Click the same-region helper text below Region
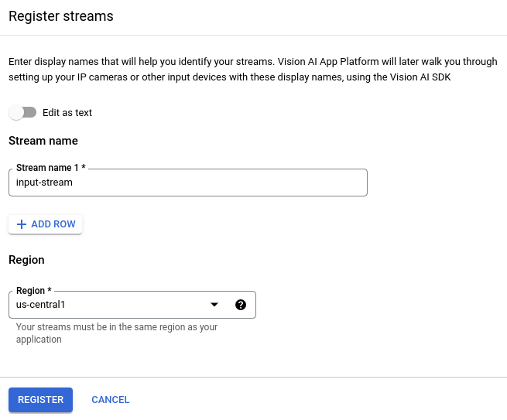Viewport: 507px width, 420px height. (x=116, y=333)
